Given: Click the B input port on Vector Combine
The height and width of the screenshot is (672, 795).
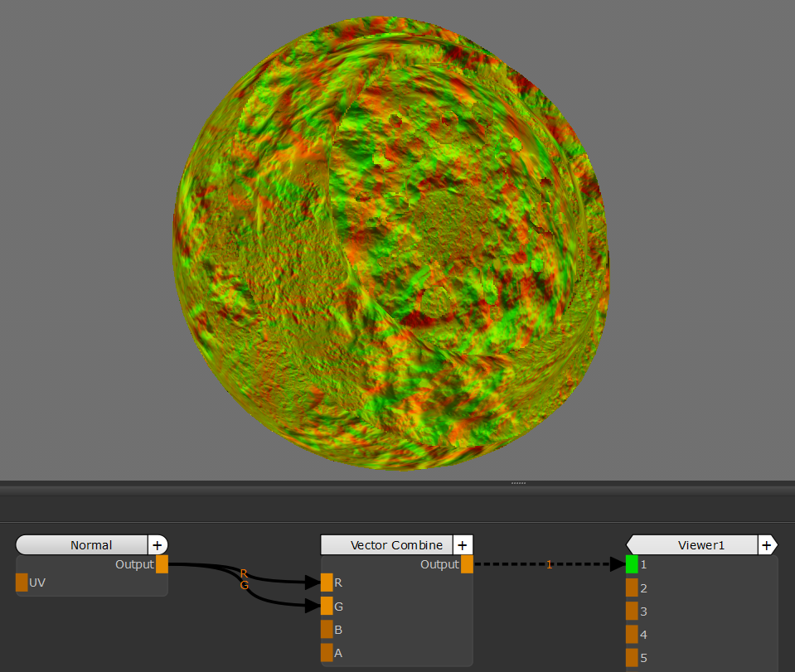Looking at the screenshot, I should [x=327, y=629].
